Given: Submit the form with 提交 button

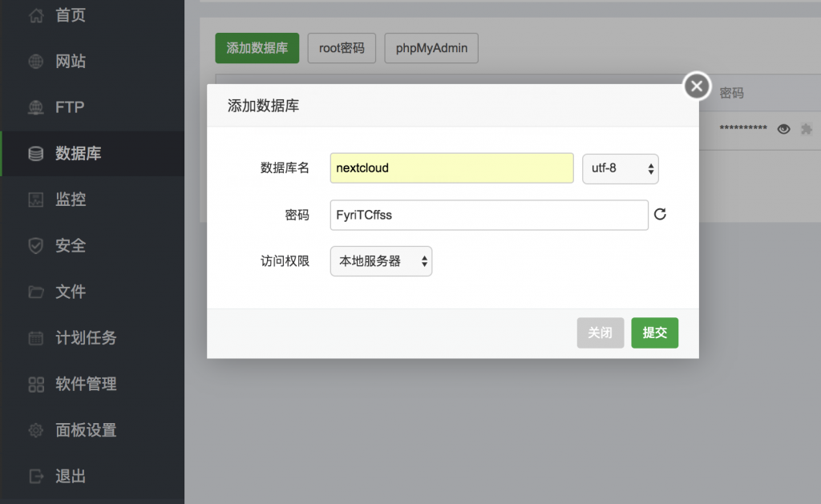Looking at the screenshot, I should point(654,333).
